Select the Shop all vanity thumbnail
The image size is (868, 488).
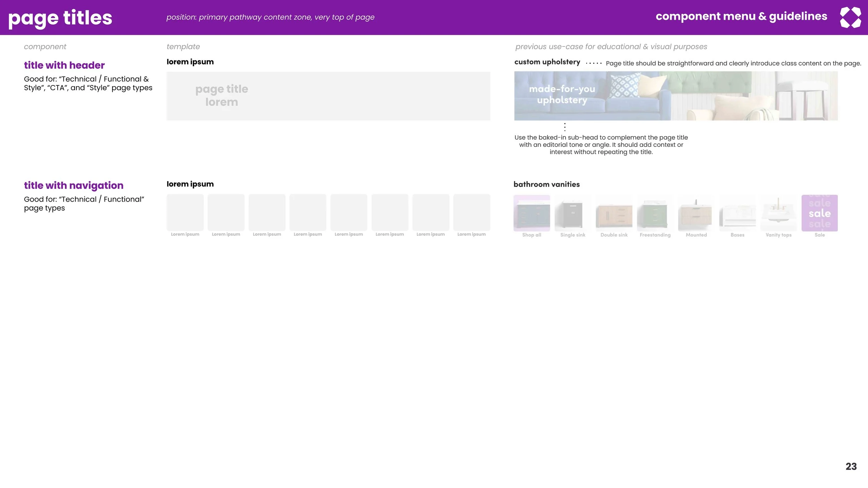pyautogui.click(x=532, y=213)
